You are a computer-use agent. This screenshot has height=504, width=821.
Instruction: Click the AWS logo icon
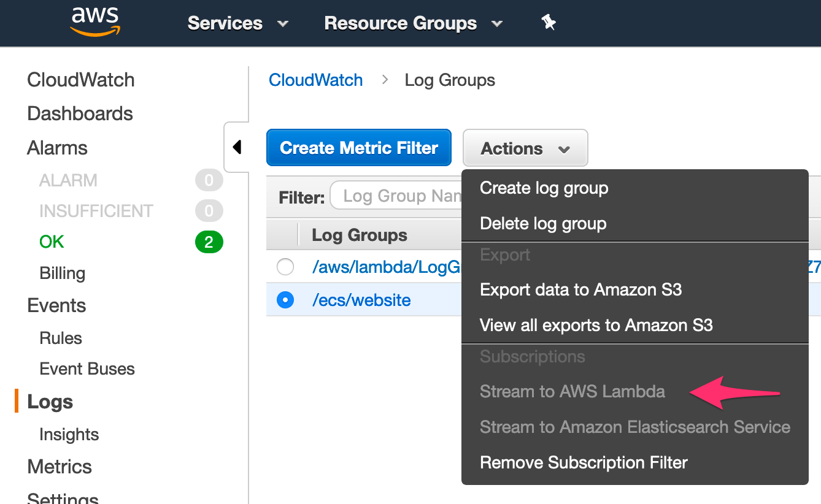pyautogui.click(x=95, y=22)
